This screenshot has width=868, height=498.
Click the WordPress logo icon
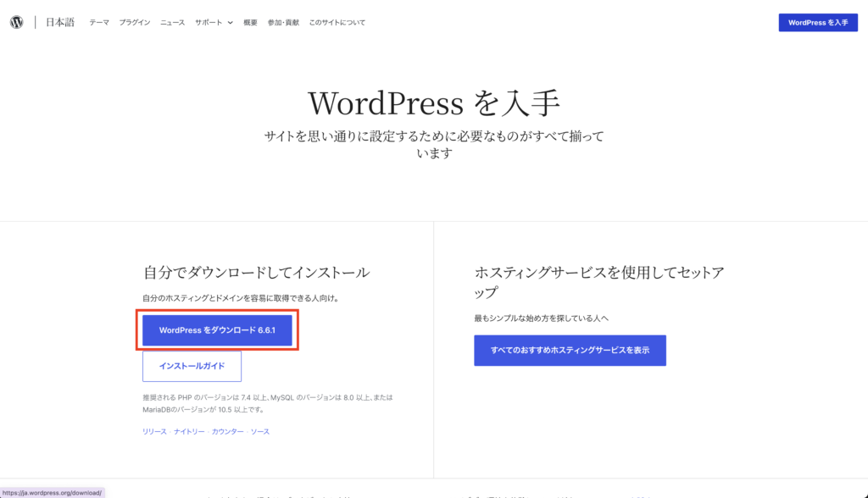point(17,22)
